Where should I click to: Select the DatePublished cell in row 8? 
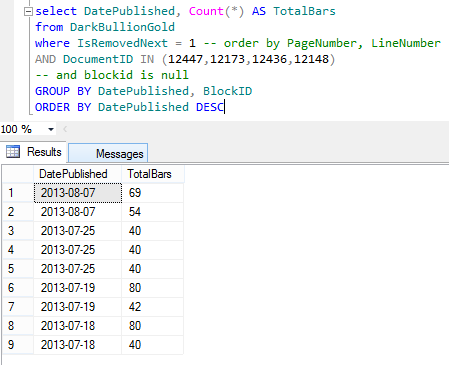point(78,326)
